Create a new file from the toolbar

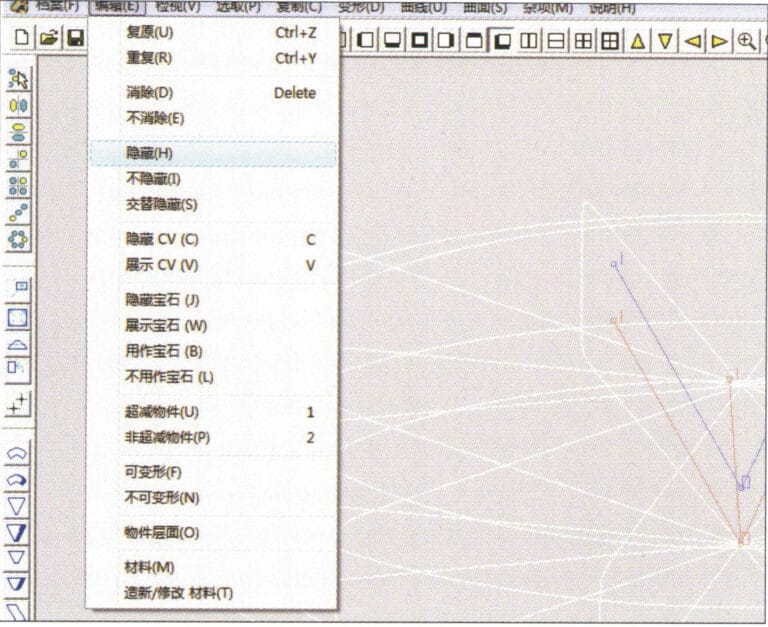pos(22,38)
